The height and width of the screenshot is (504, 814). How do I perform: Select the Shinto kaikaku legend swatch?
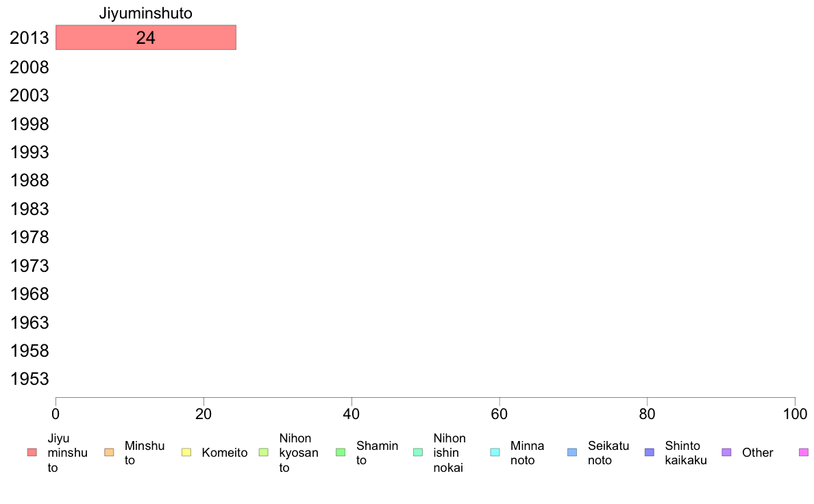coord(650,452)
